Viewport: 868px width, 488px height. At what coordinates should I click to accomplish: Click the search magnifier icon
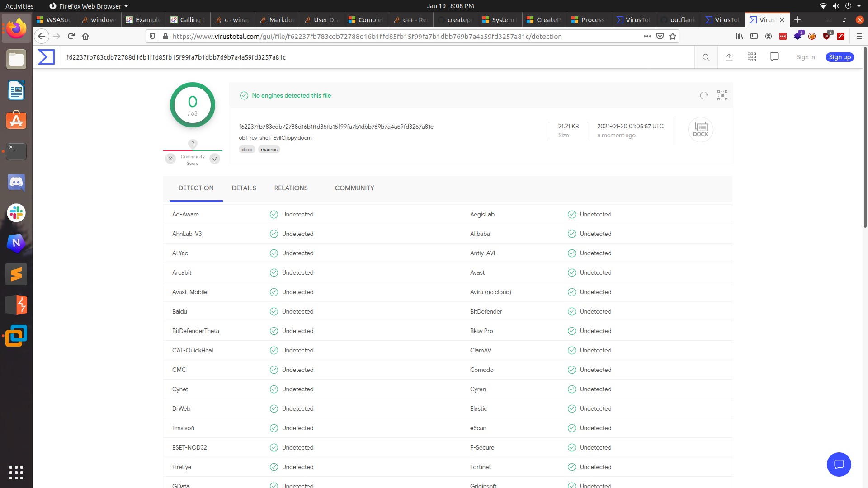pyautogui.click(x=706, y=57)
